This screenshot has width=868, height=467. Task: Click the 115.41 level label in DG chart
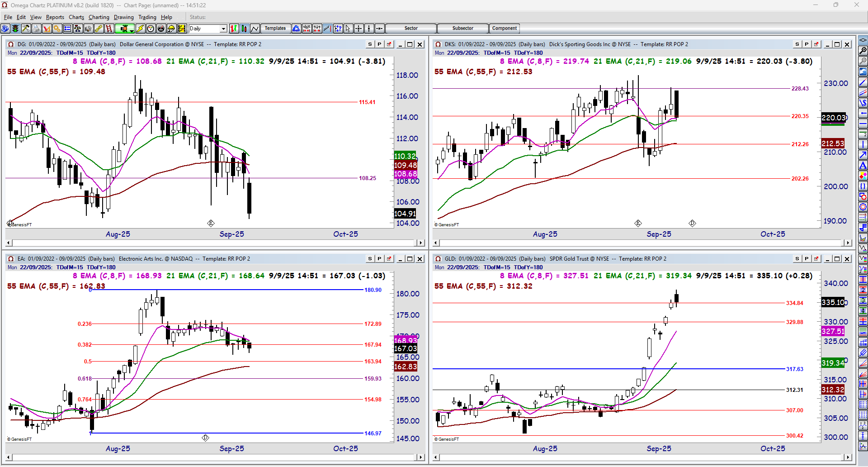[x=367, y=102]
